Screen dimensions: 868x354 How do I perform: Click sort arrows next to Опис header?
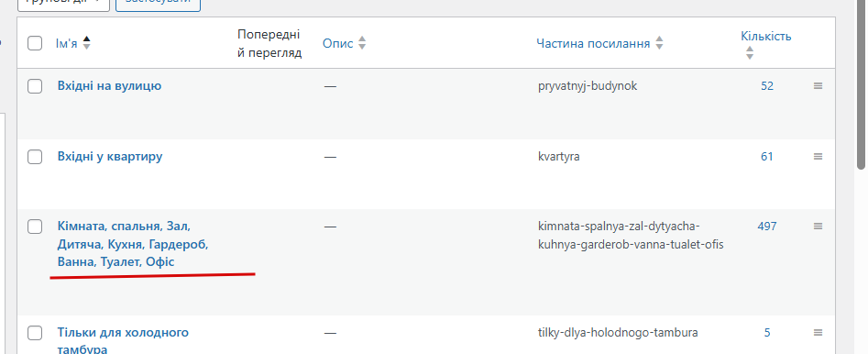coord(362,43)
